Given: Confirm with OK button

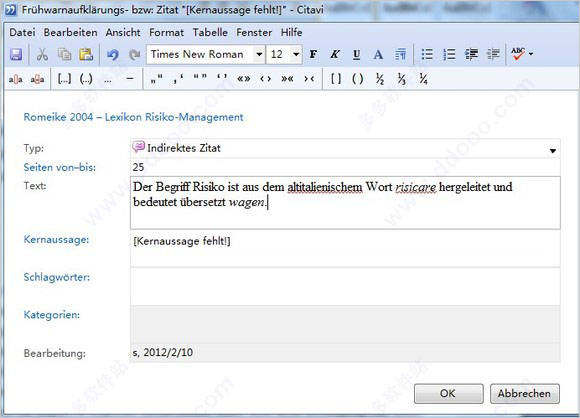Looking at the screenshot, I should pyautogui.click(x=449, y=393).
